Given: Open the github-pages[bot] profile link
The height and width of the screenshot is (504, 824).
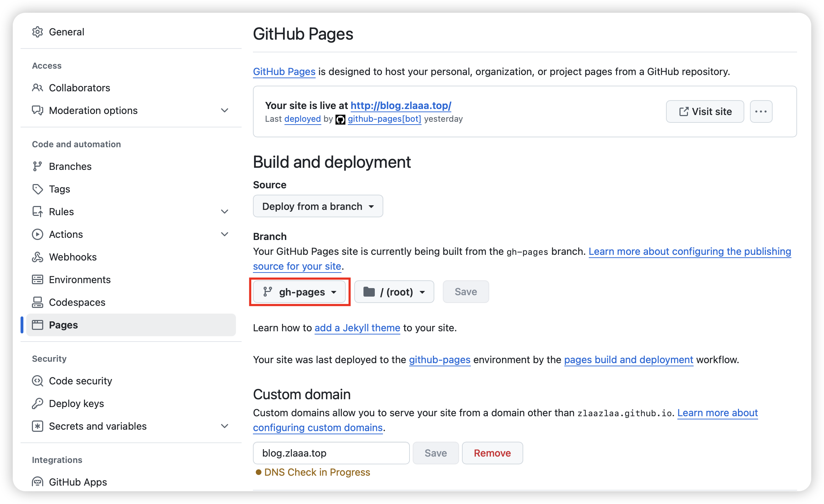Looking at the screenshot, I should pos(384,119).
